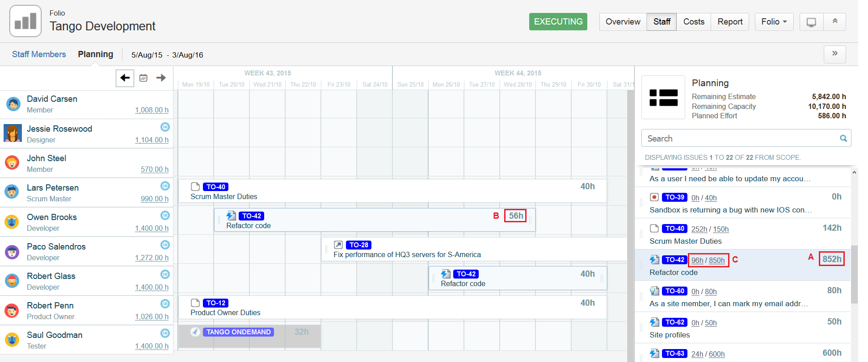
Task: Collapse the planning side panel chevron
Action: pyautogui.click(x=835, y=54)
